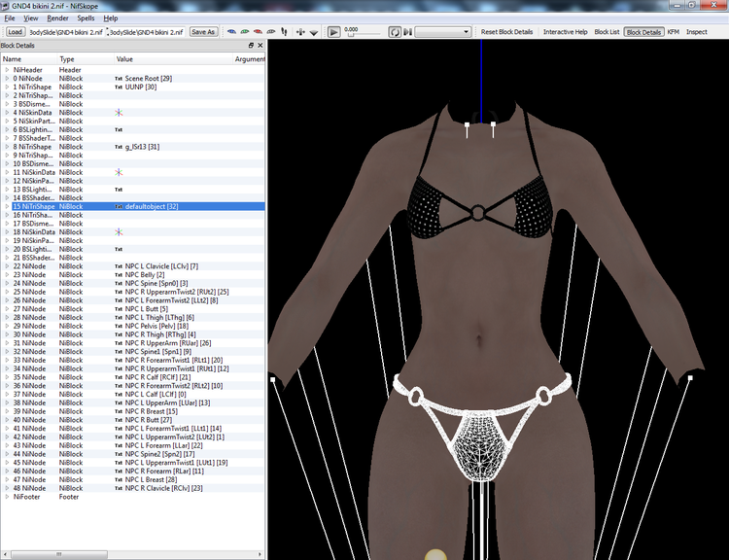Image resolution: width=729 pixels, height=560 pixels.
Task: Select NPC L Clavicle [LClv] [7] value
Action: coord(161,266)
